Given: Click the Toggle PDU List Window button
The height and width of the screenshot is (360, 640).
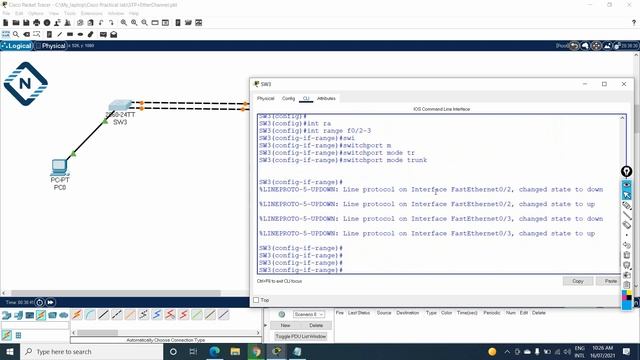Looking at the screenshot, I should pos(301,336).
